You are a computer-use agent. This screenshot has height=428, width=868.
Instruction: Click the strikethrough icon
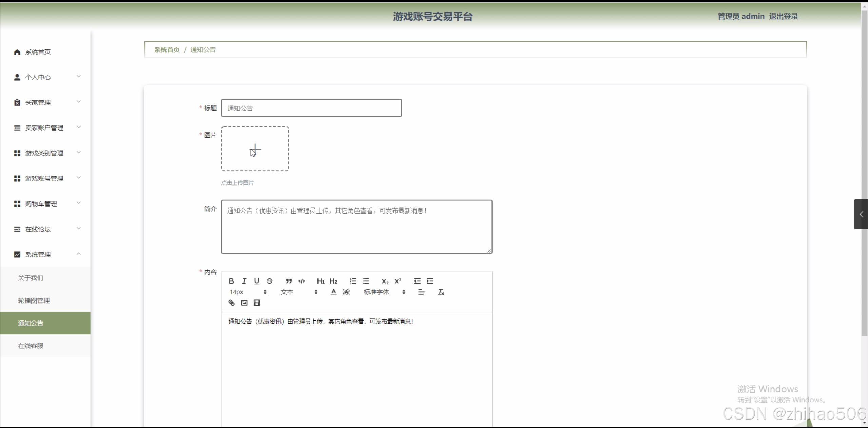269,281
